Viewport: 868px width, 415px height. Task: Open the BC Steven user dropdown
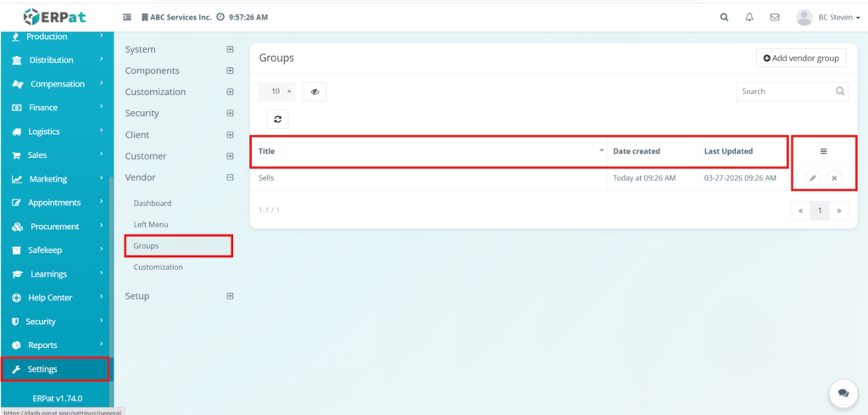coord(838,18)
